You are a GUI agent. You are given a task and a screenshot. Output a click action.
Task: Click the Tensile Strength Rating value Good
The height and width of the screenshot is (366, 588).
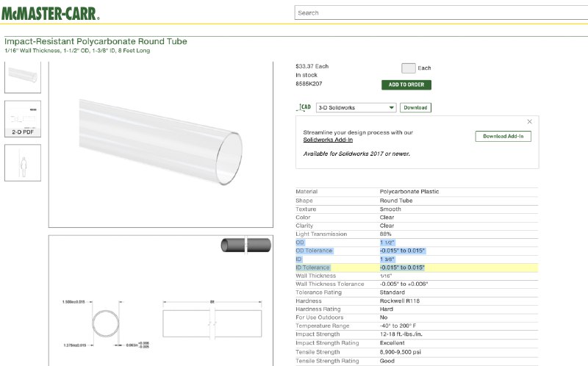(x=387, y=361)
